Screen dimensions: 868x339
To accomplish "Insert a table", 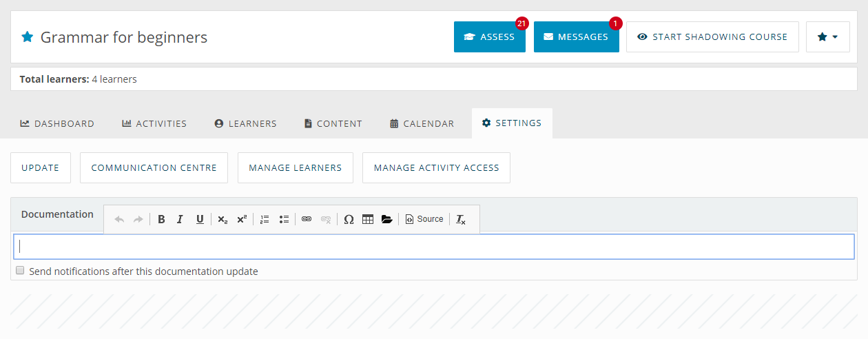I will (368, 219).
